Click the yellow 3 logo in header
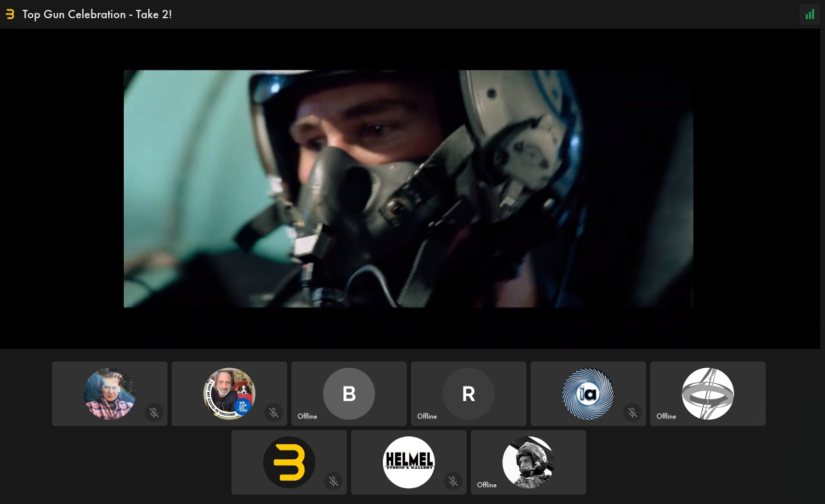 pos(10,15)
